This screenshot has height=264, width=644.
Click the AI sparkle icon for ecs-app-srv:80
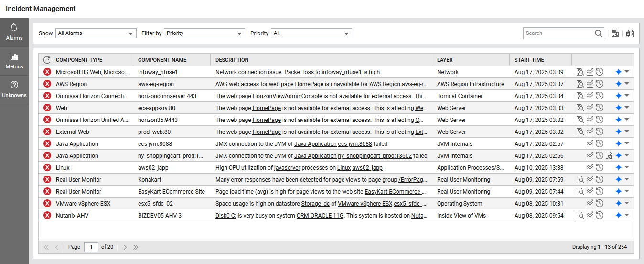618,108
